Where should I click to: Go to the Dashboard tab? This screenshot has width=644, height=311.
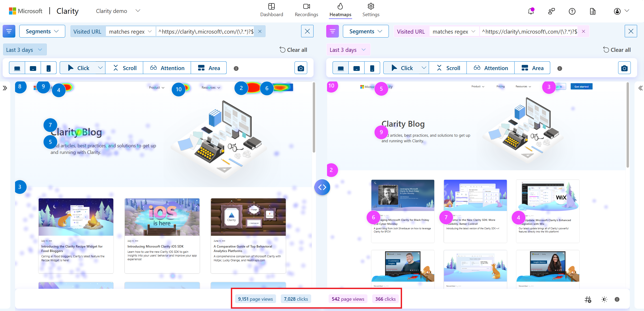click(272, 10)
